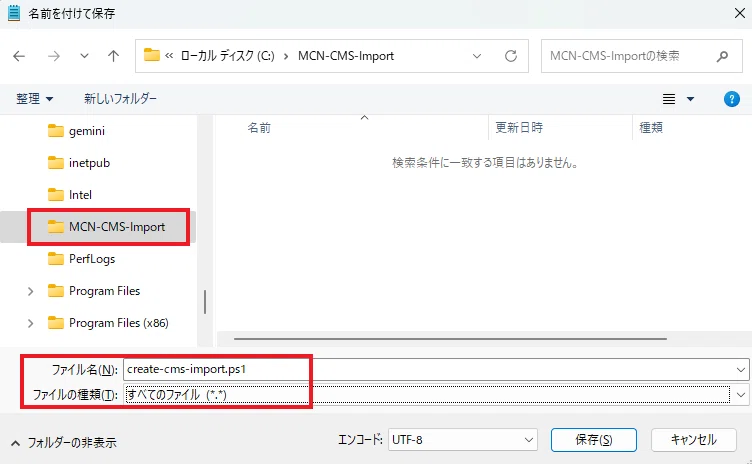Go forward with the right arrow
Viewport: 752px width, 464px height.
point(54,56)
